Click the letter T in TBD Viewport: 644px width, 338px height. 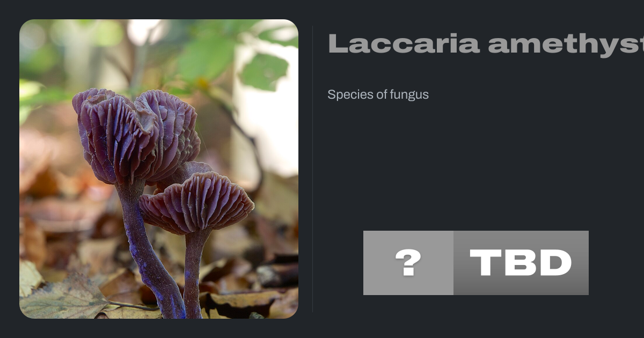pos(486,263)
